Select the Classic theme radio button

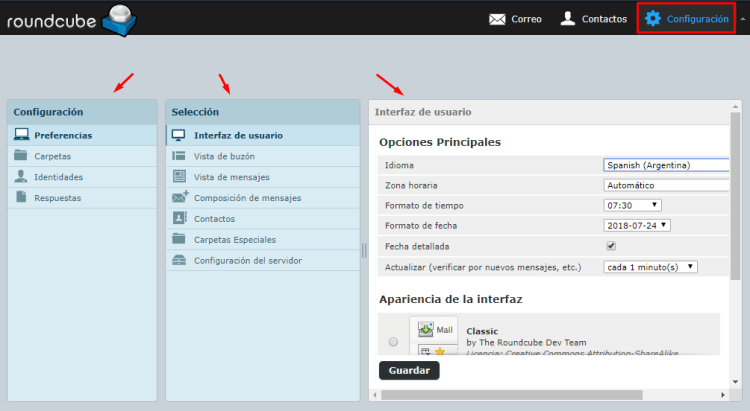pyautogui.click(x=393, y=342)
